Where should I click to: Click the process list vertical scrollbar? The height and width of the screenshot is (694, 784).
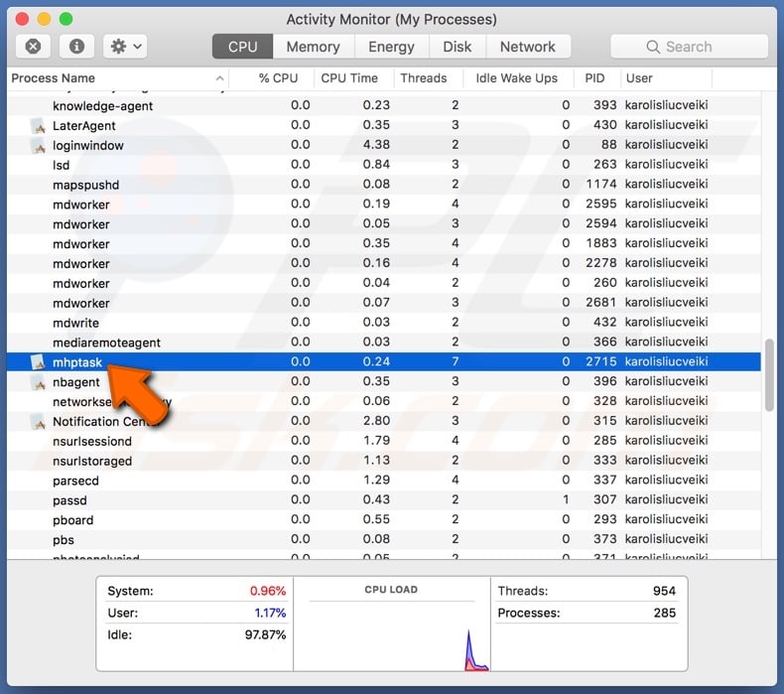769,375
